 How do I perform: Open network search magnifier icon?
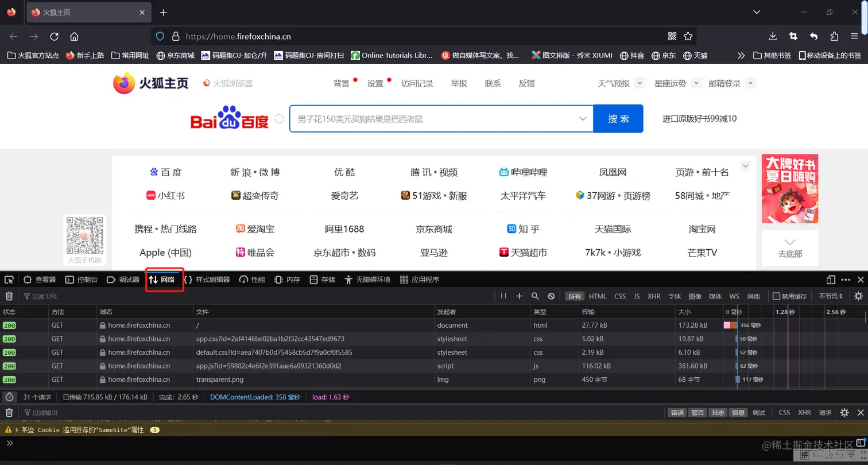(535, 296)
